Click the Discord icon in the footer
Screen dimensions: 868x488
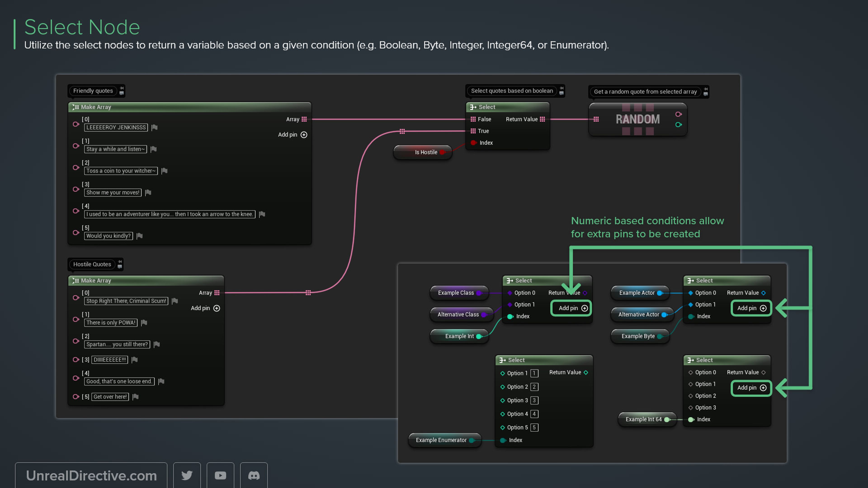tap(254, 475)
